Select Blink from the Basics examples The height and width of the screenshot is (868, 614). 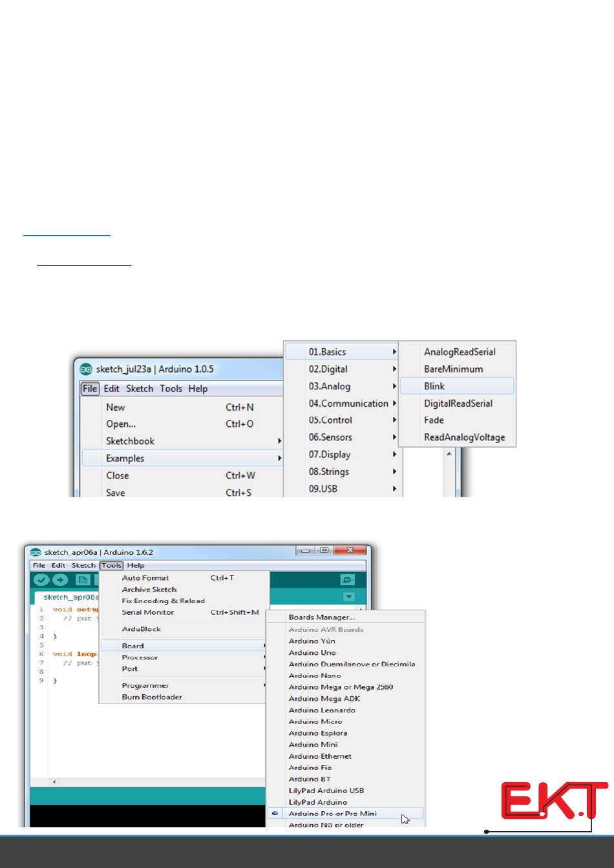click(x=434, y=386)
